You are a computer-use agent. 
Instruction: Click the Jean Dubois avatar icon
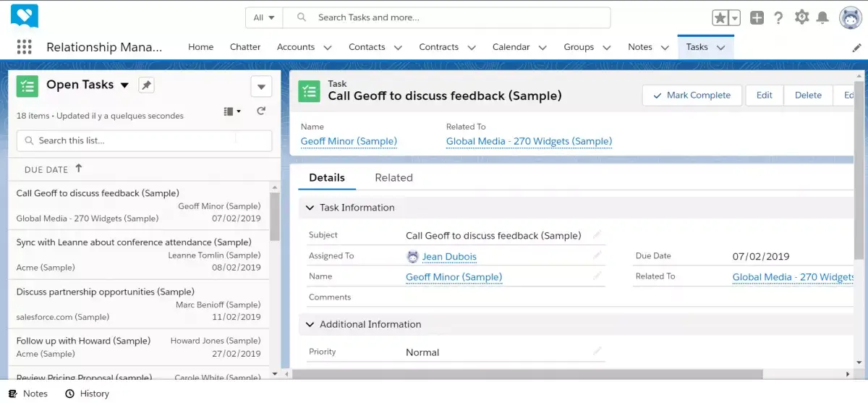pyautogui.click(x=412, y=256)
